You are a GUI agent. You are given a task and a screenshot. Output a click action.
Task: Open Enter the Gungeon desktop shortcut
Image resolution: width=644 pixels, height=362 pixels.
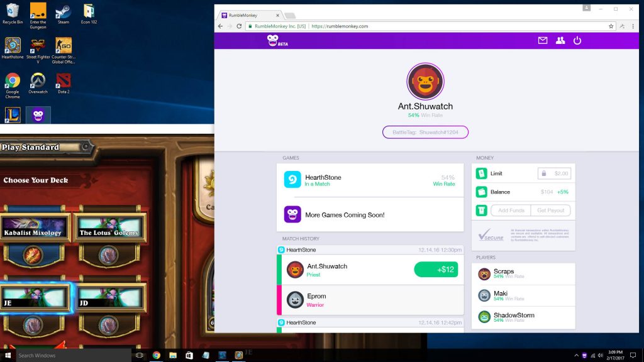coord(38,16)
